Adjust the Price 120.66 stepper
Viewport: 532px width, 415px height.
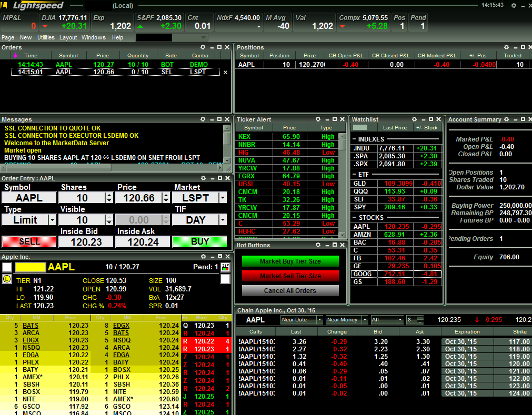click(166, 198)
